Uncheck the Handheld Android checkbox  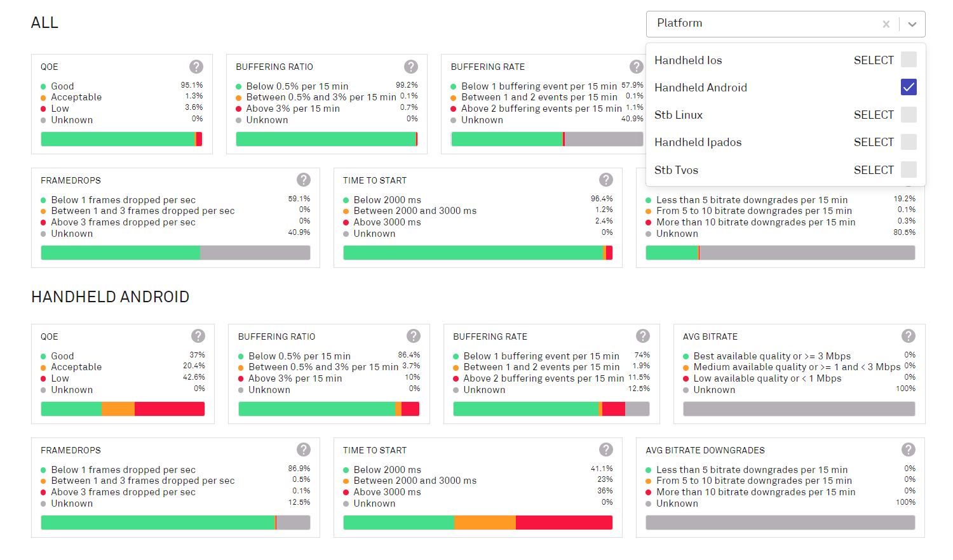coord(909,88)
